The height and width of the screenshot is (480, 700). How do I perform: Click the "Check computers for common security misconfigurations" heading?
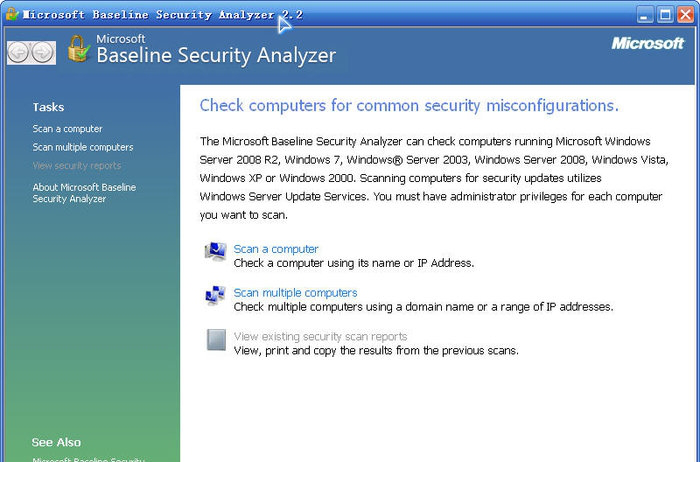click(409, 106)
